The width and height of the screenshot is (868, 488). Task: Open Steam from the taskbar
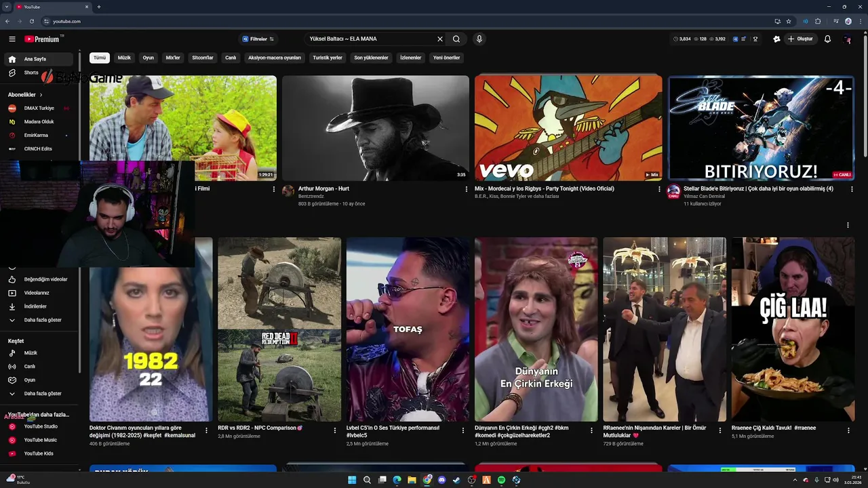coord(456,480)
